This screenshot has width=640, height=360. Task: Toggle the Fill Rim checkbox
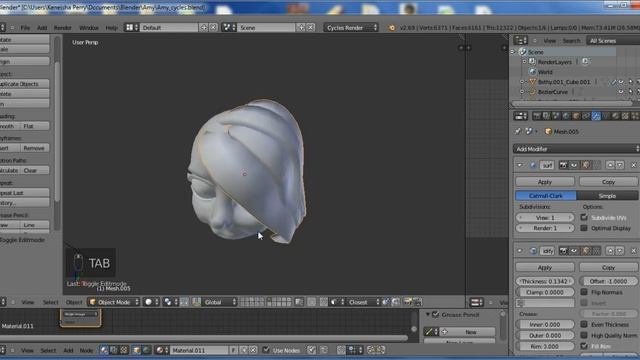pos(584,346)
